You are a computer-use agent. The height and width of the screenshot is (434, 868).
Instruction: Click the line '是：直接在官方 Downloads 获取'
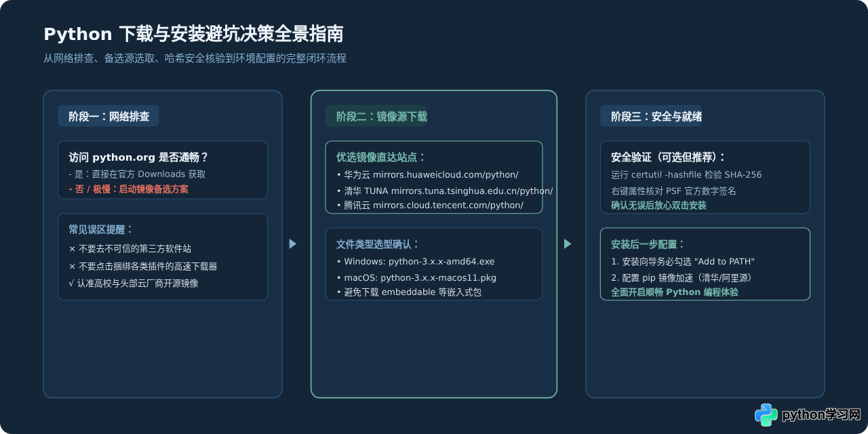point(137,174)
